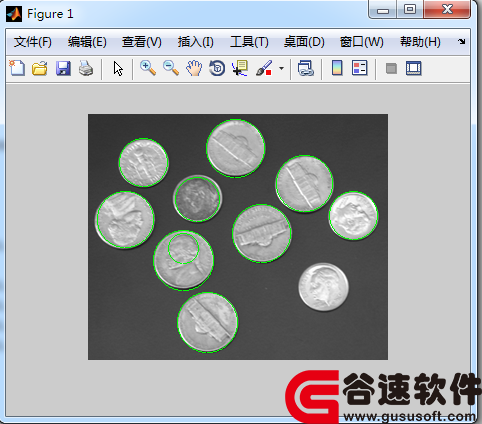The width and height of the screenshot is (482, 424).
Task: Click the dark coin in the image center
Action: (197, 199)
